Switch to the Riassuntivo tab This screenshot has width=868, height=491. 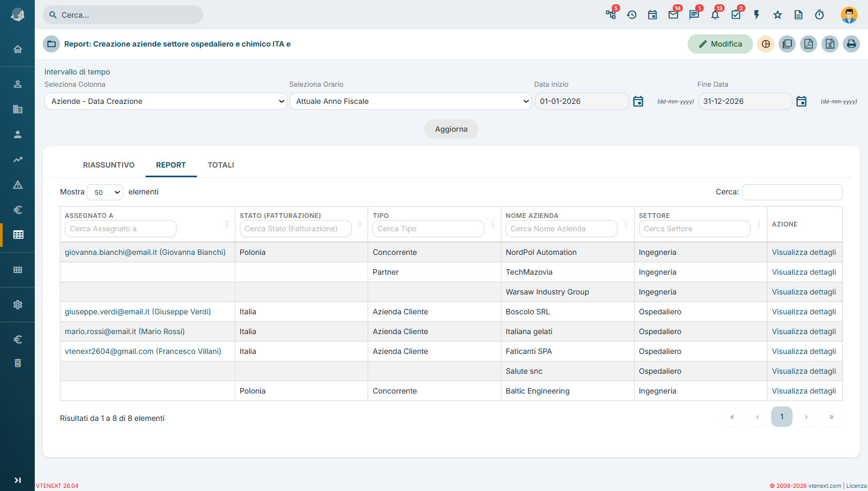click(x=109, y=165)
